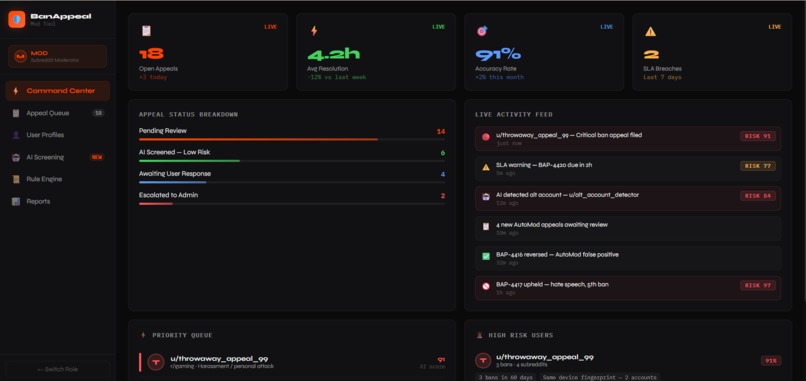806x381 pixels.
Task: Open the AI detected alt account entry
Action: coord(628,198)
